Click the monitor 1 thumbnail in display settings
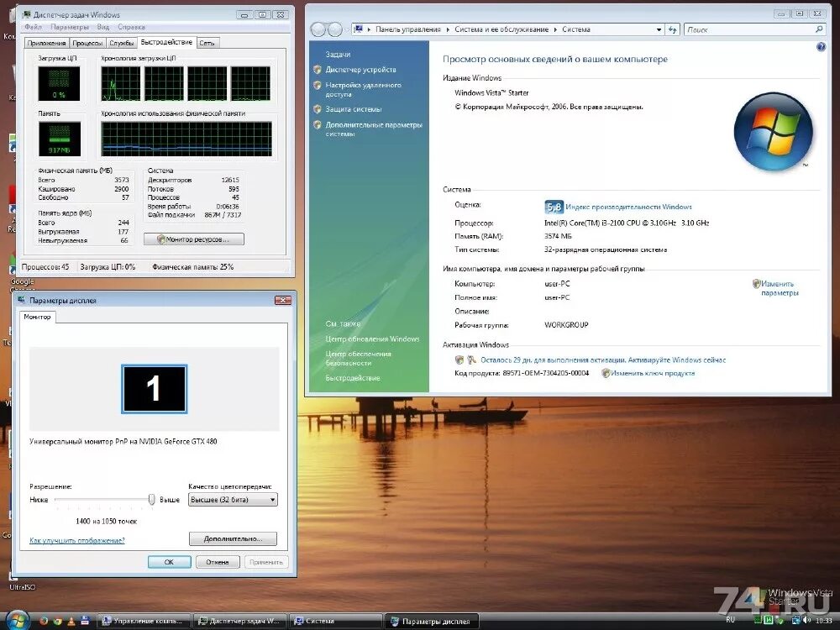The height and width of the screenshot is (630, 840). coord(155,389)
